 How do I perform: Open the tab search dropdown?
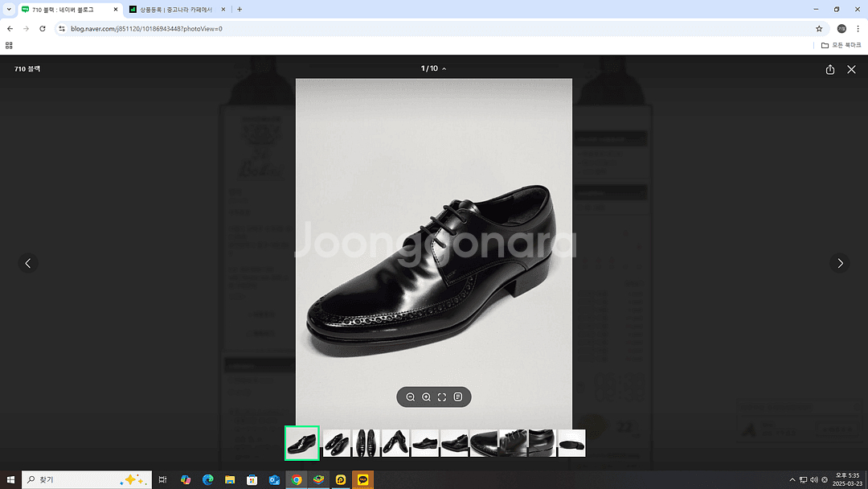click(9, 10)
